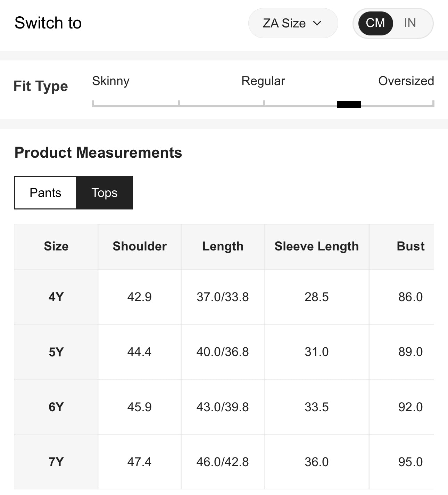The image size is (448, 495).
Task: Click the black fit type slider marker
Action: point(349,104)
